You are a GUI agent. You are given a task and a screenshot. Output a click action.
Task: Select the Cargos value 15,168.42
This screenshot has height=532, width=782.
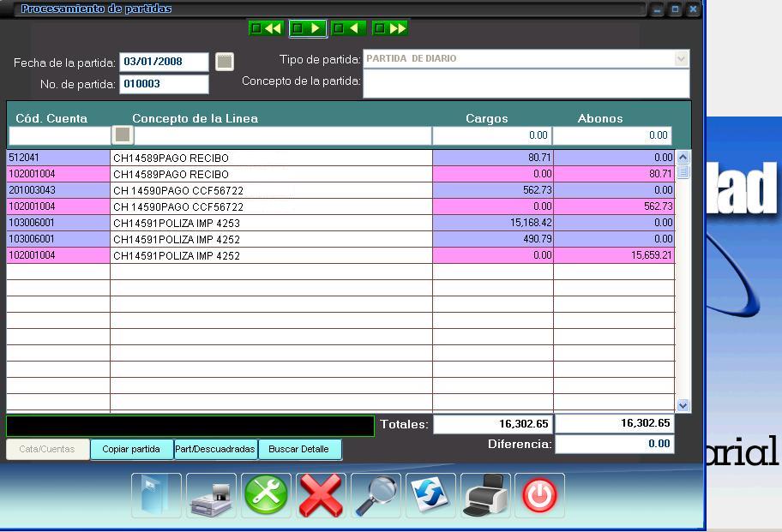coord(493,223)
